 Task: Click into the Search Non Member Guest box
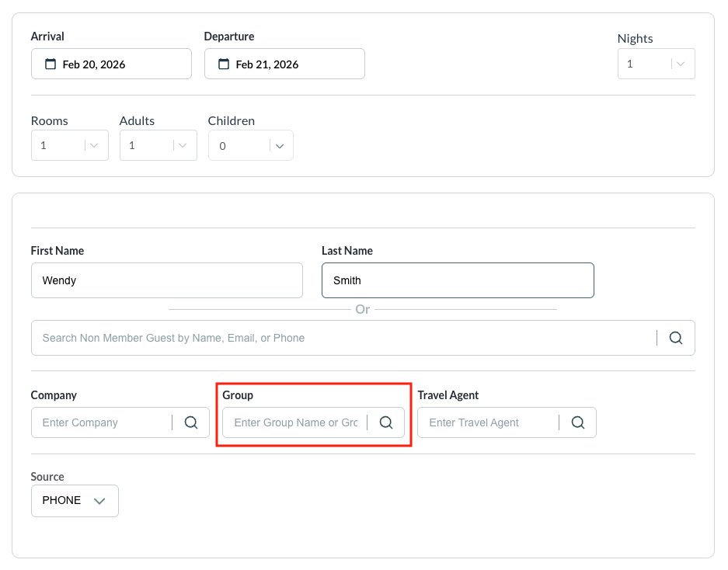pyautogui.click(x=342, y=338)
